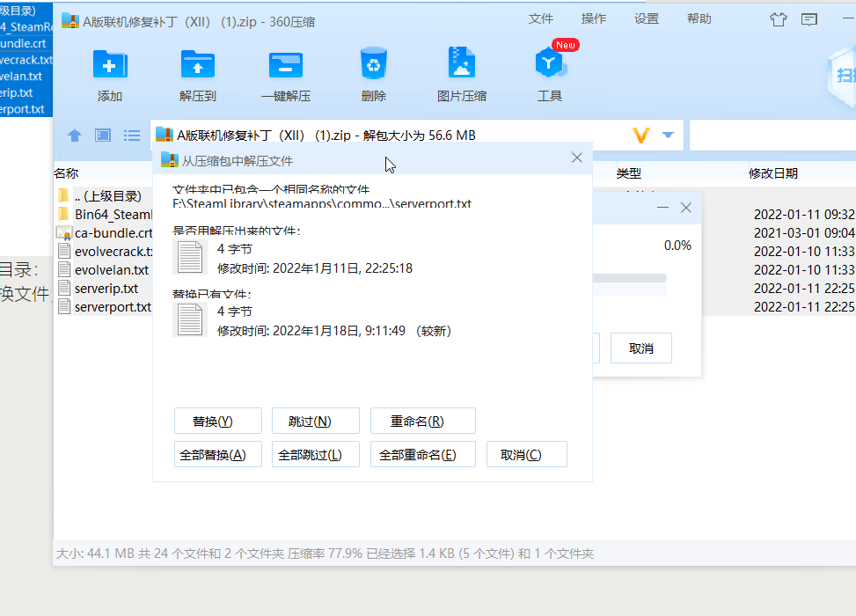Click 取消(C) in the extract dialog
Image resolution: width=856 pixels, height=616 pixels.
(x=527, y=454)
